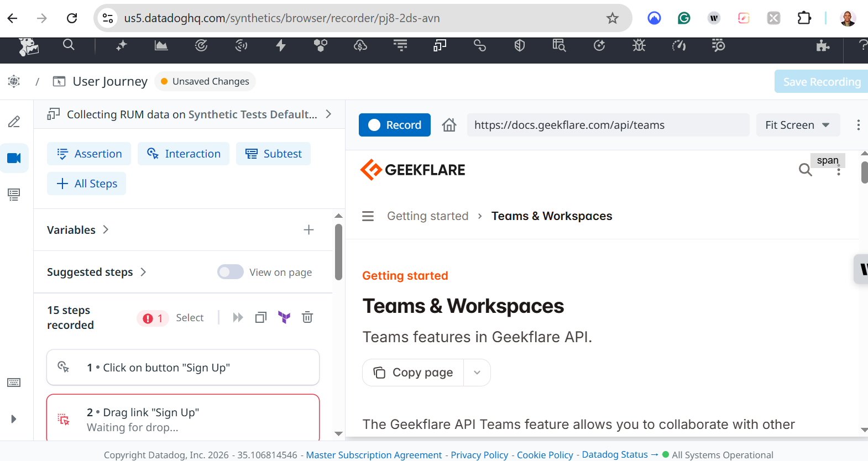This screenshot has height=461, width=868.
Task: Click the Assertion button
Action: click(89, 154)
